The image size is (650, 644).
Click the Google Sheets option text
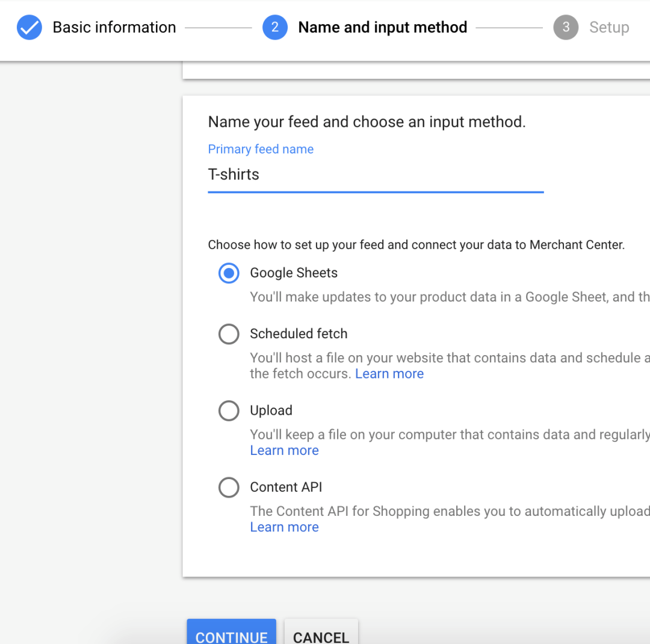tap(294, 273)
